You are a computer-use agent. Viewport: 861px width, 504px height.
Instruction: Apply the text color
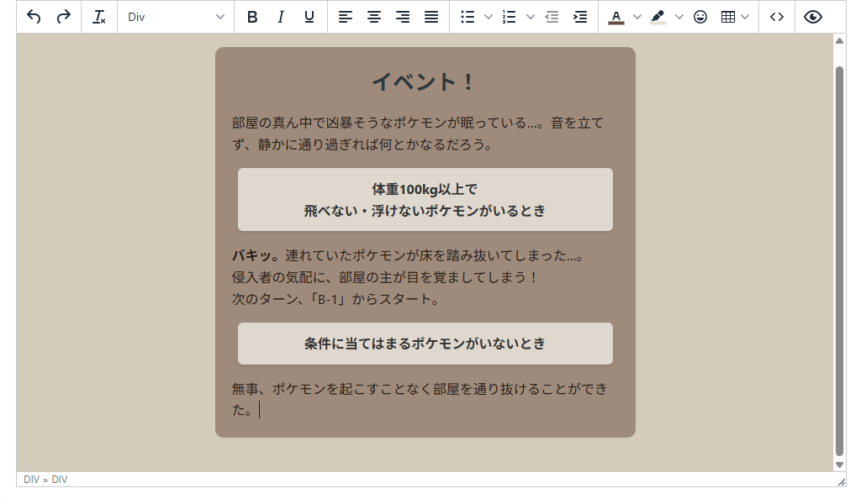click(x=616, y=17)
